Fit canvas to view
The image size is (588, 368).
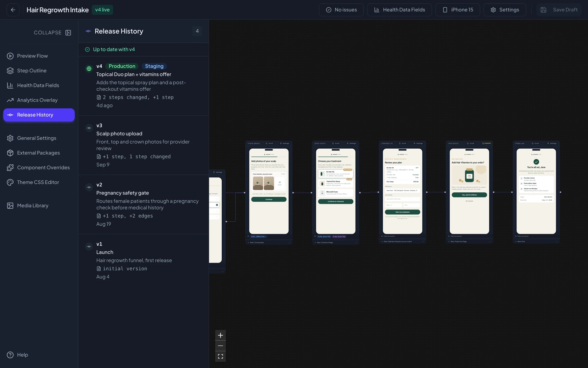(x=220, y=356)
